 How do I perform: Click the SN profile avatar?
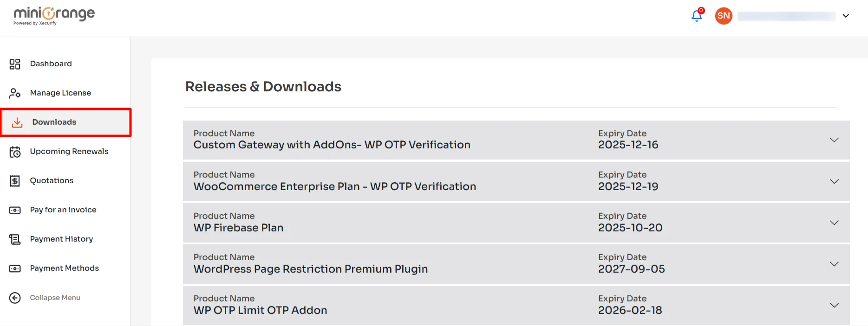click(x=724, y=16)
